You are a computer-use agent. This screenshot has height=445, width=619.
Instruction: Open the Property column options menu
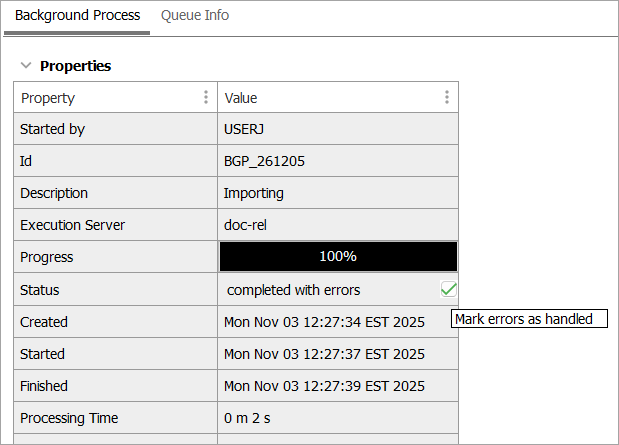pyautogui.click(x=206, y=97)
